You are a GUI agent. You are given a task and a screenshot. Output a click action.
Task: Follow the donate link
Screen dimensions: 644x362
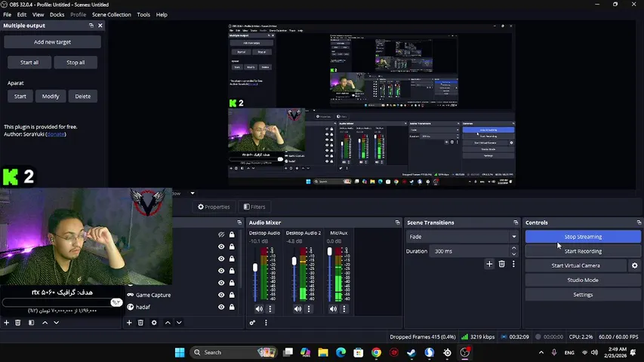[x=56, y=134]
